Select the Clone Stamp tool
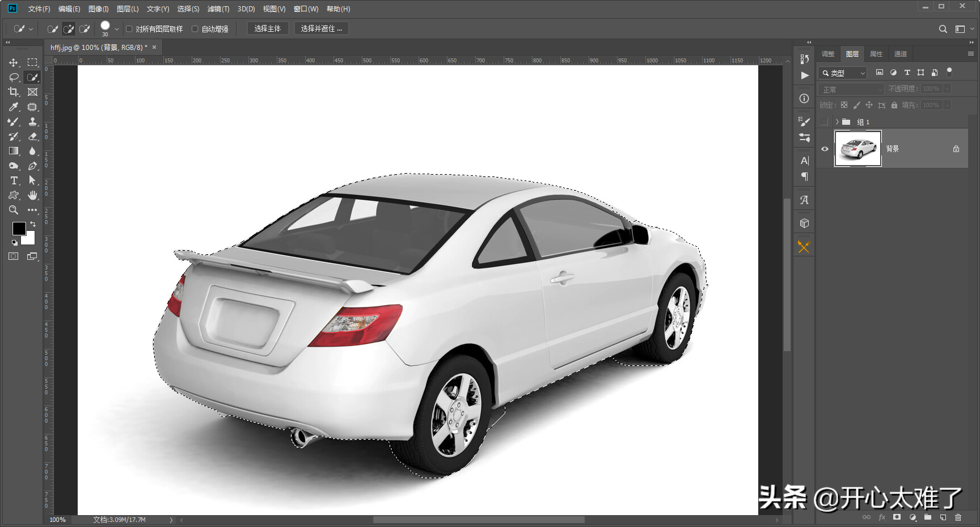 coord(32,121)
